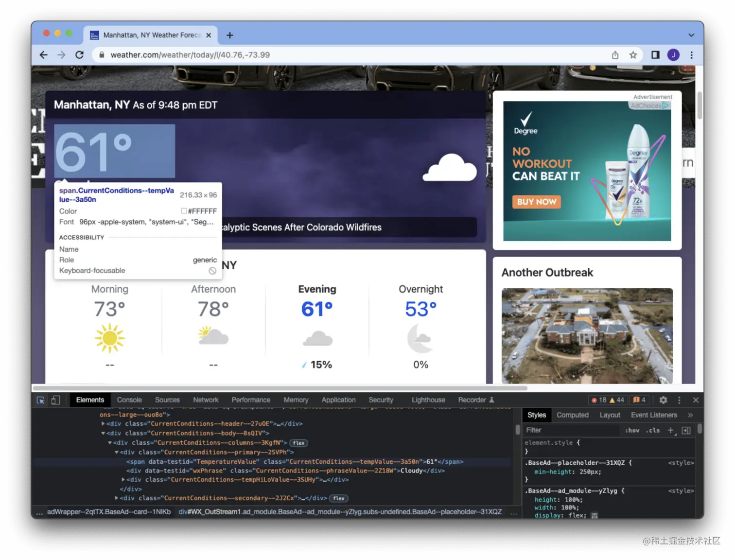Select the Computed tab
735x560 pixels.
point(573,415)
